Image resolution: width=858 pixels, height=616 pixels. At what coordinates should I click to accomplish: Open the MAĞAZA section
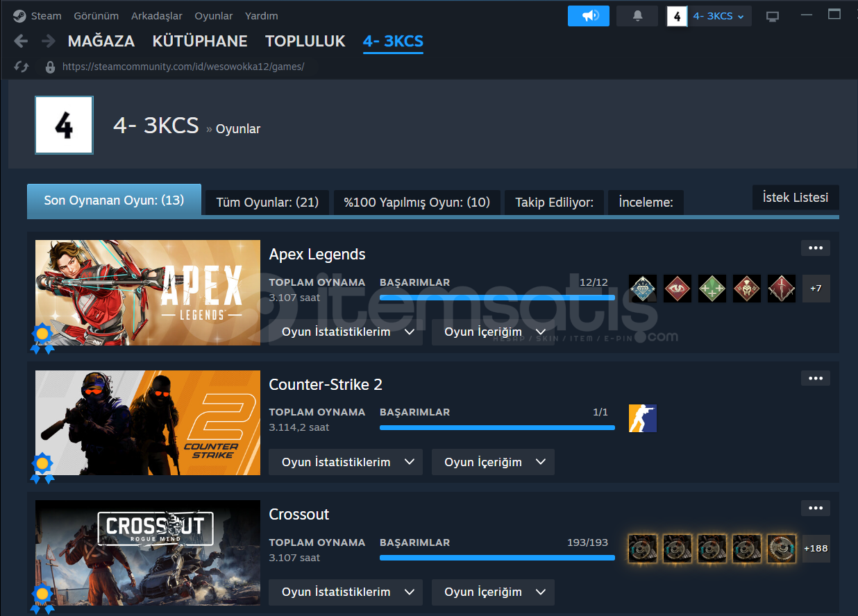[x=101, y=41]
